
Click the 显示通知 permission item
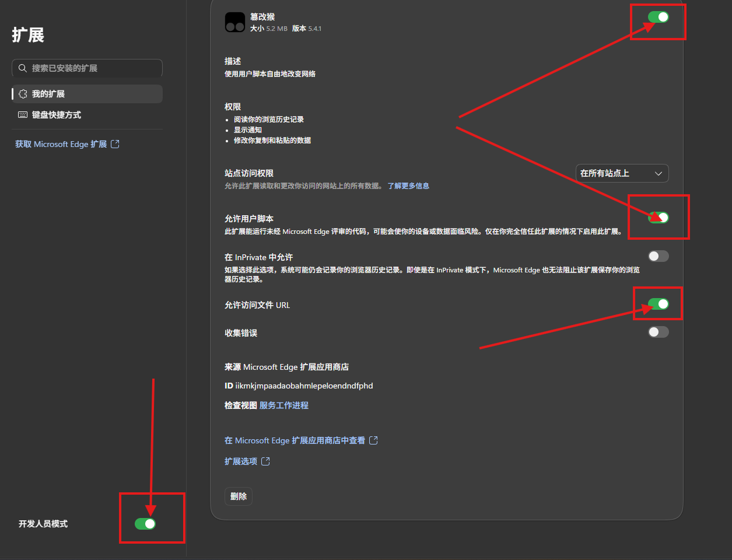248,130
